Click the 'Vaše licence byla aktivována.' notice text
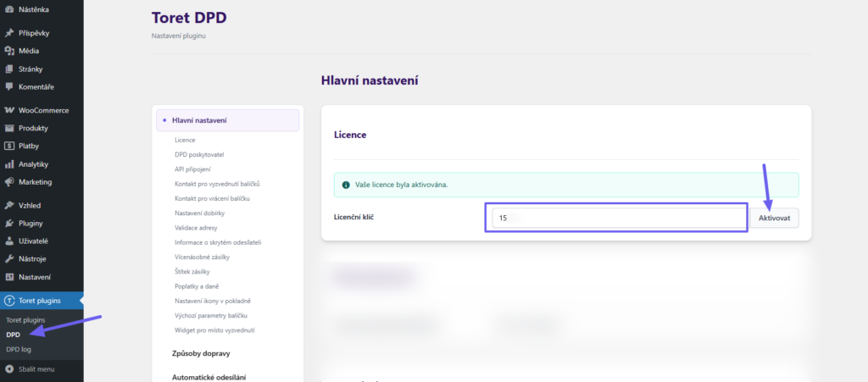 [x=401, y=185]
